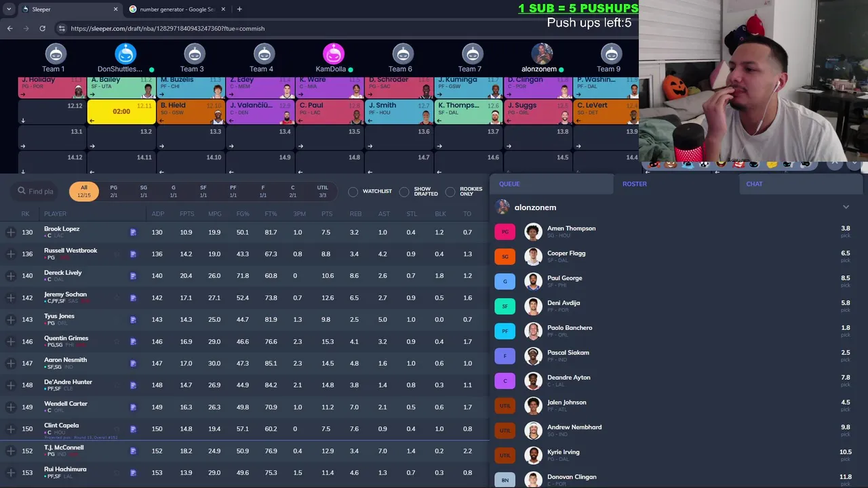
Task: Expand the alonzonem roster dropdown chevron
Action: pyautogui.click(x=846, y=207)
